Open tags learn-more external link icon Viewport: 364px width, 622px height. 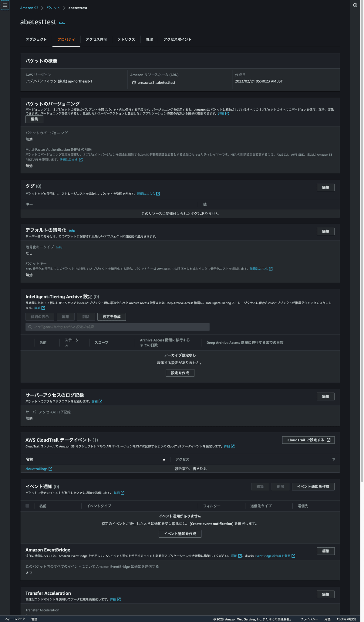158,194
